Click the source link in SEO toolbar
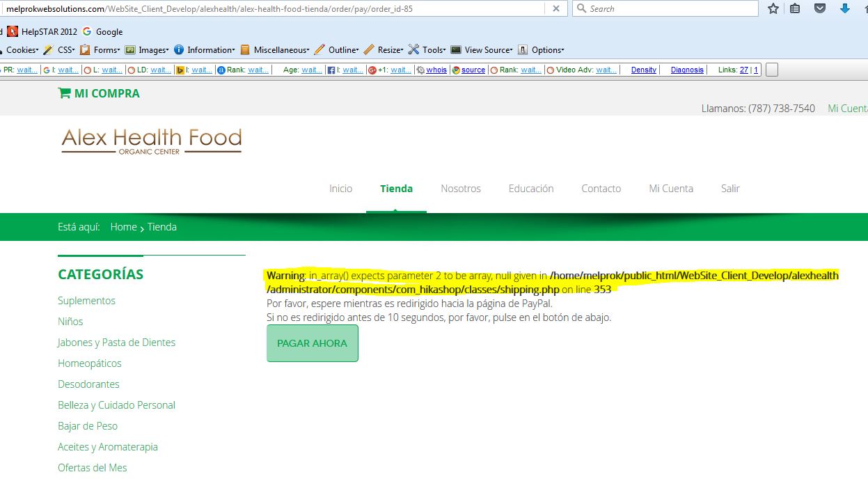The image size is (868, 479). [x=473, y=70]
